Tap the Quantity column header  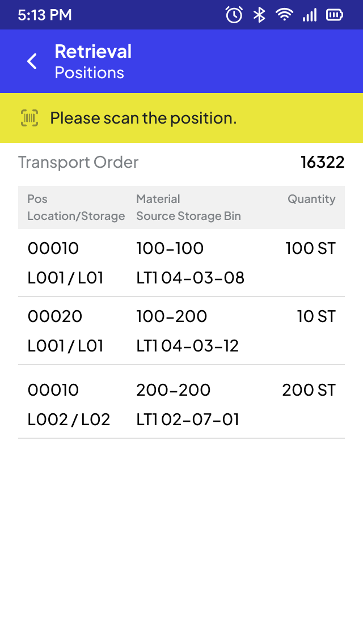click(x=311, y=199)
